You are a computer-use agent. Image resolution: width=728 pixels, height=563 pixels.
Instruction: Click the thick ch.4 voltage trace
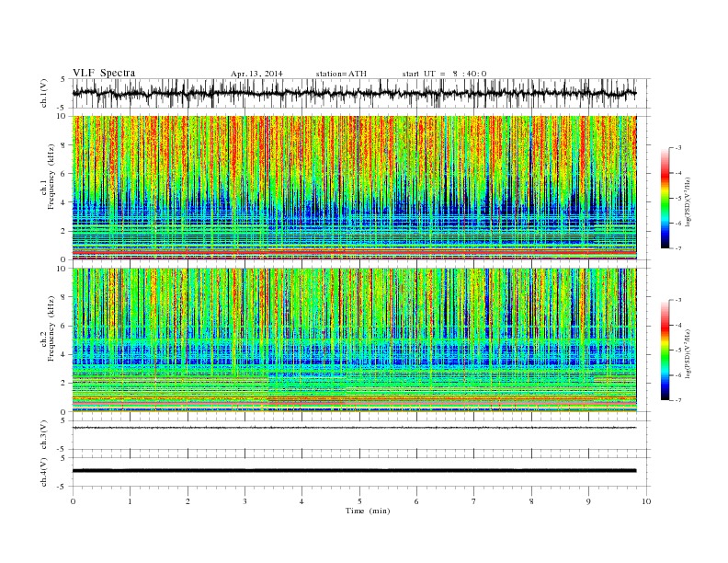[x=354, y=471]
